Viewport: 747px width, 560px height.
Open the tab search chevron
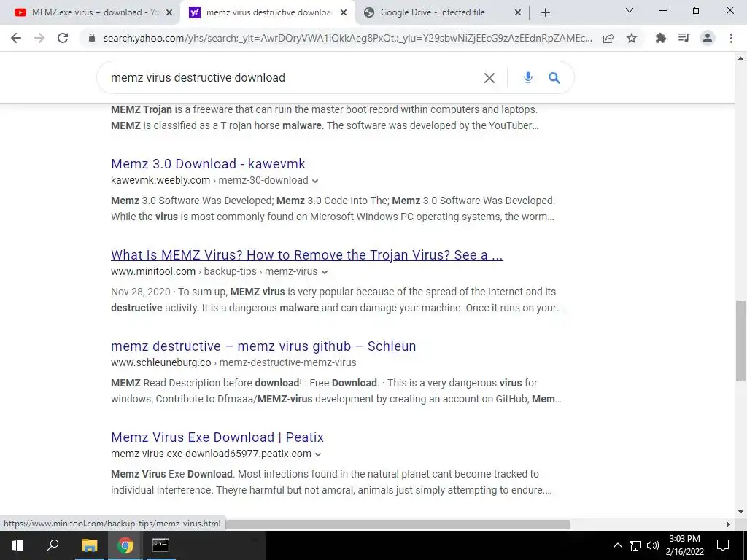tap(630, 10)
